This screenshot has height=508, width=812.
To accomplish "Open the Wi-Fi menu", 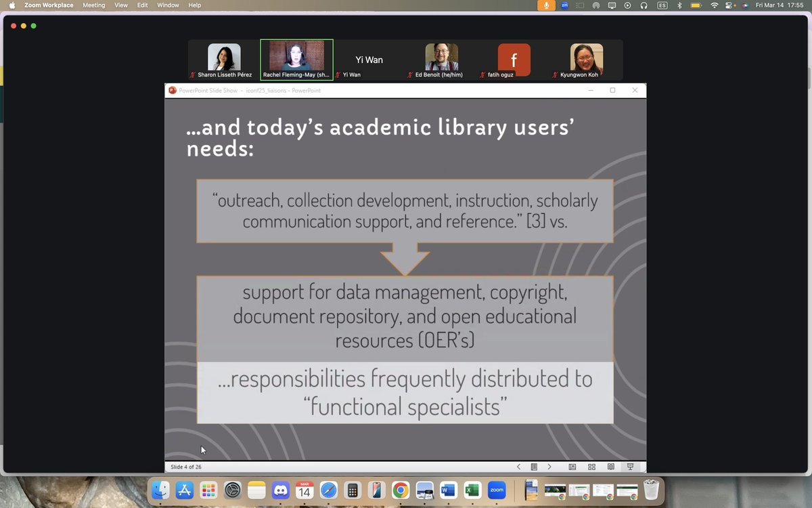I will coord(715,5).
